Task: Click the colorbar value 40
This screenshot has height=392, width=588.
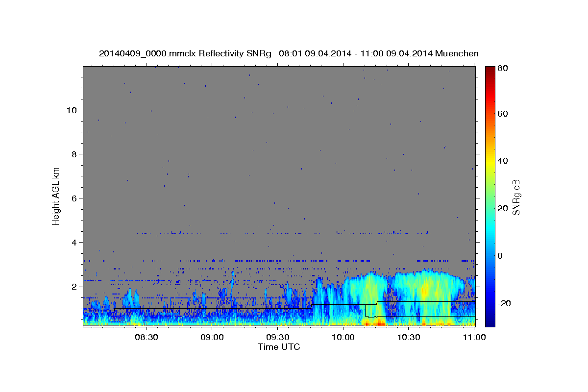Action: (x=503, y=161)
